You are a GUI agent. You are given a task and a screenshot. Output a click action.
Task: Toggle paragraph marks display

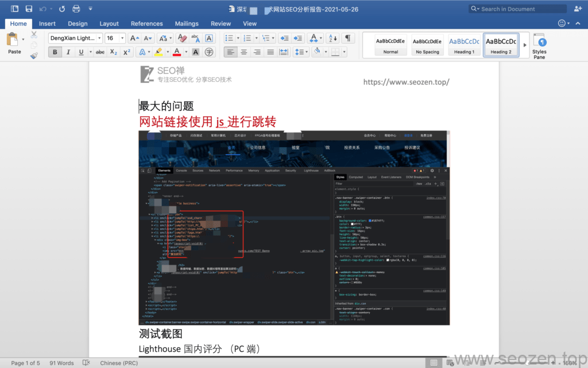pos(349,39)
